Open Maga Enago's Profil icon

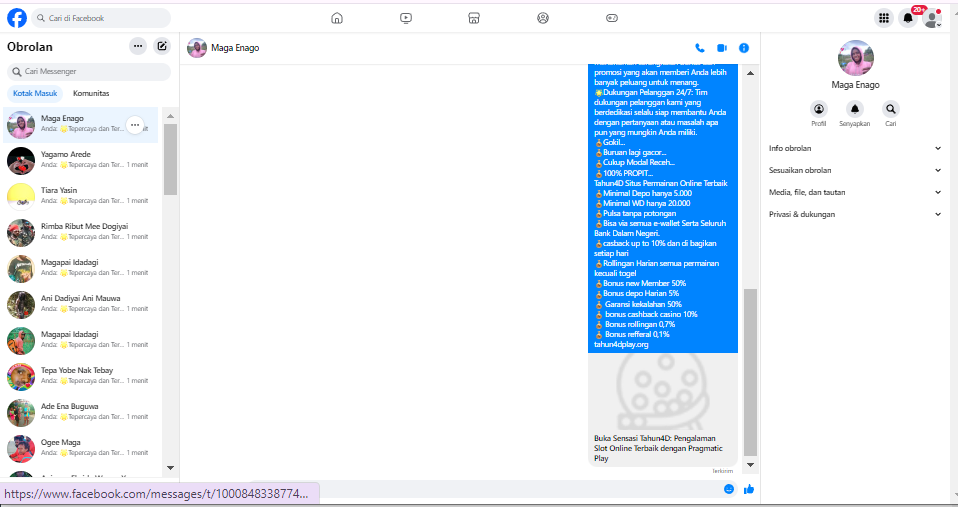(819, 109)
